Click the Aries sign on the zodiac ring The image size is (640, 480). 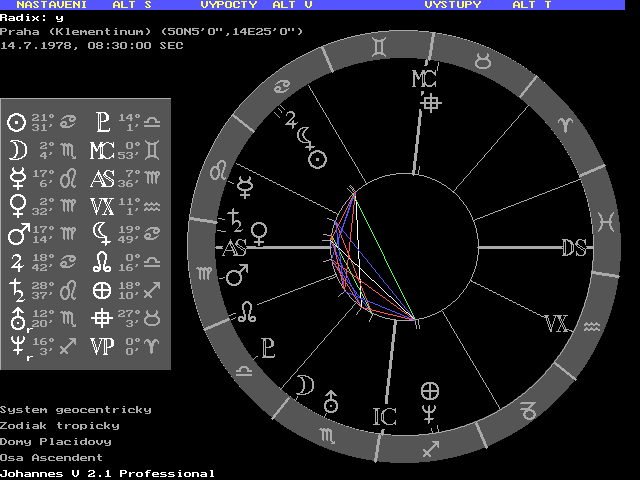pyautogui.click(x=567, y=123)
